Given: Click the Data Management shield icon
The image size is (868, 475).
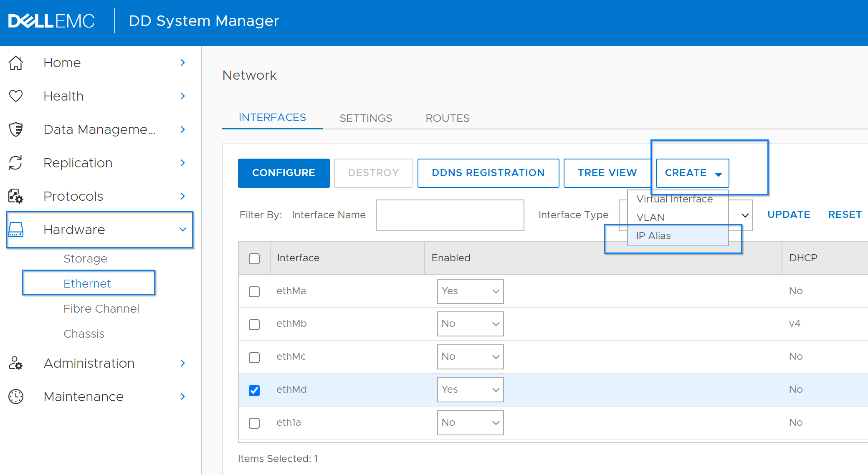Looking at the screenshot, I should pos(16,129).
